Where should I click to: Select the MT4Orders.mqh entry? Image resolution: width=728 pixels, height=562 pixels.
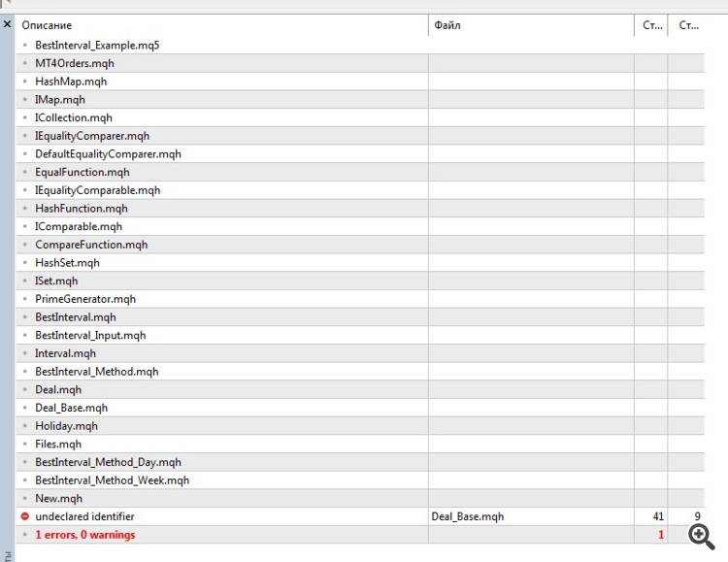pos(75,63)
